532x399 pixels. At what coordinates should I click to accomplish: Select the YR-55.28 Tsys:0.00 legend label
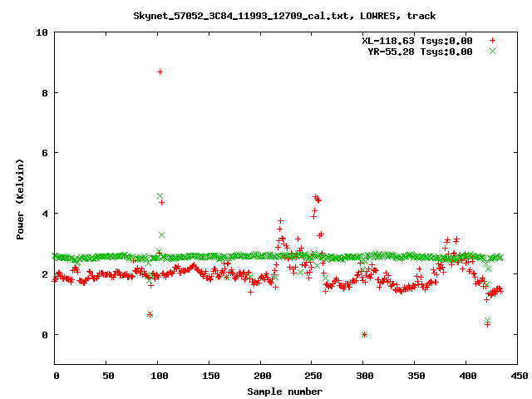(x=420, y=52)
